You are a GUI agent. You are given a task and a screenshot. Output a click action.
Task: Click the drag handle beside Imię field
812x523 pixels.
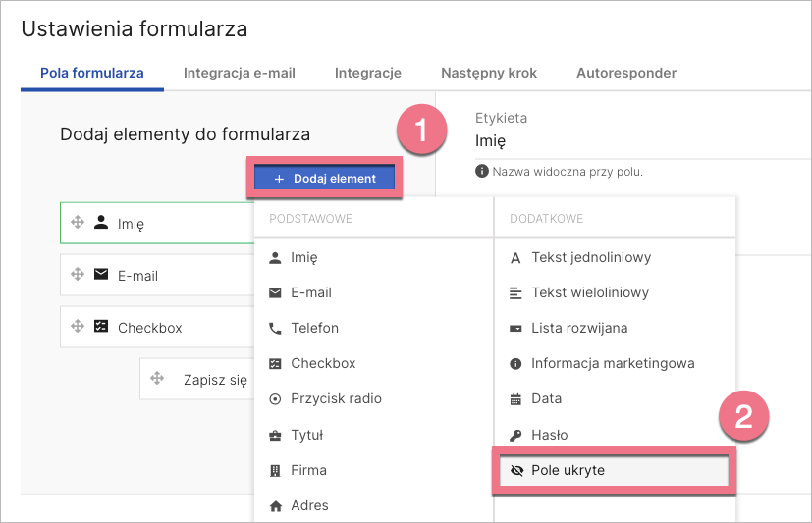pyautogui.click(x=78, y=223)
